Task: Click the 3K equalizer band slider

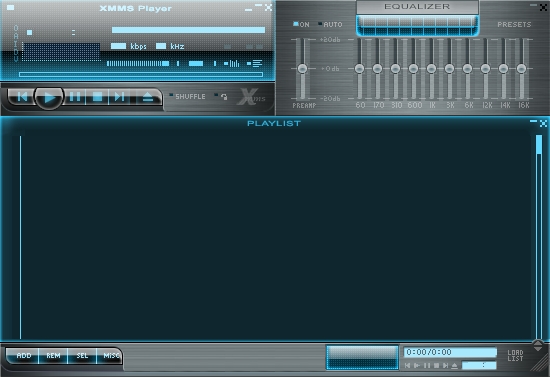Action: tap(449, 68)
